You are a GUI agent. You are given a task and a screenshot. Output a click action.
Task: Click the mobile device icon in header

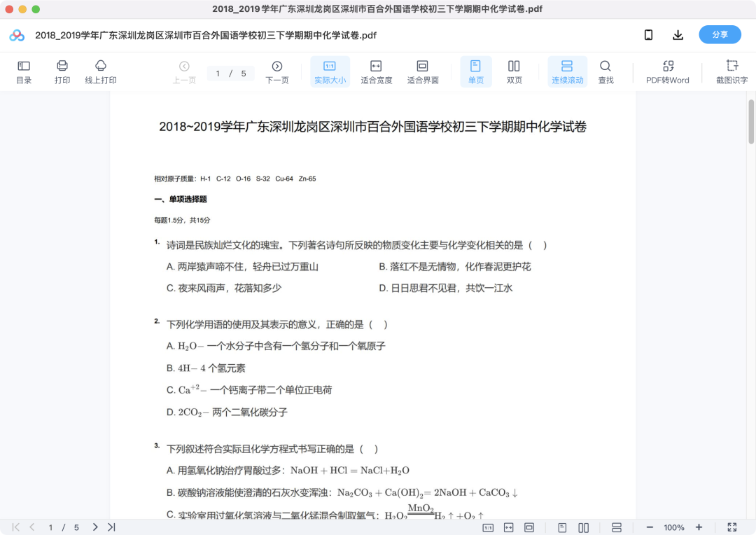(x=648, y=35)
